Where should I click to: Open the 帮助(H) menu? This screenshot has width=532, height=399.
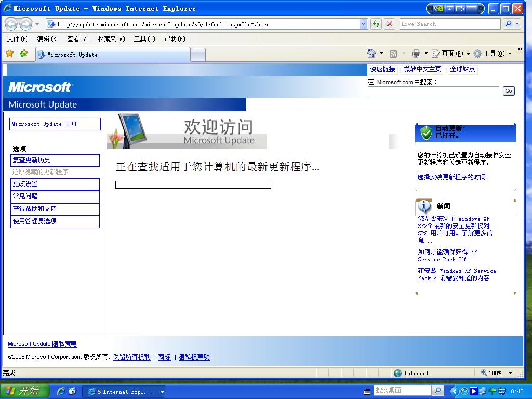pyautogui.click(x=175, y=39)
